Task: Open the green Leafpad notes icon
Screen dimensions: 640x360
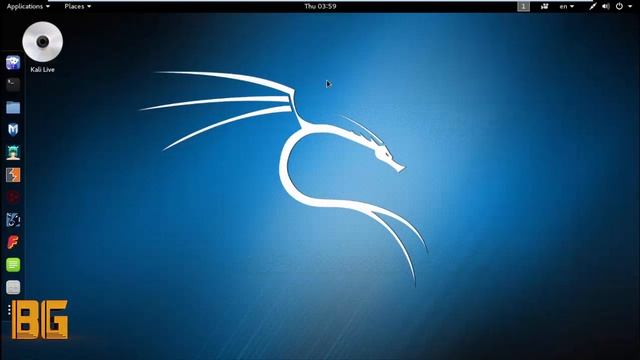Action: pos(13,265)
